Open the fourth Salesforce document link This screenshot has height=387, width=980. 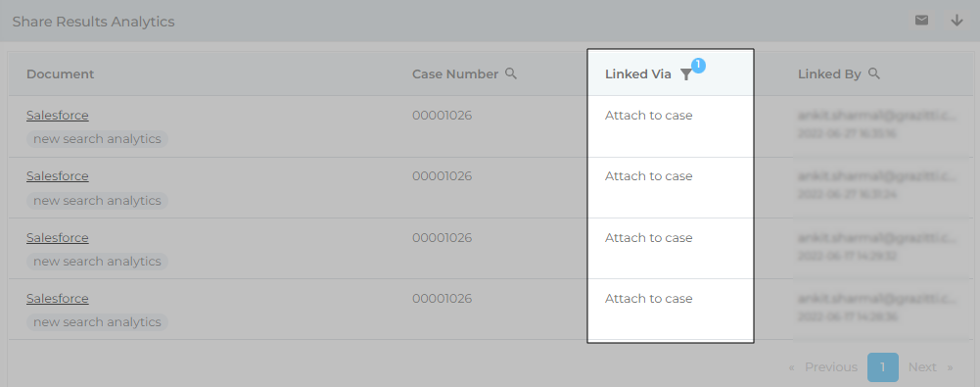tap(58, 298)
